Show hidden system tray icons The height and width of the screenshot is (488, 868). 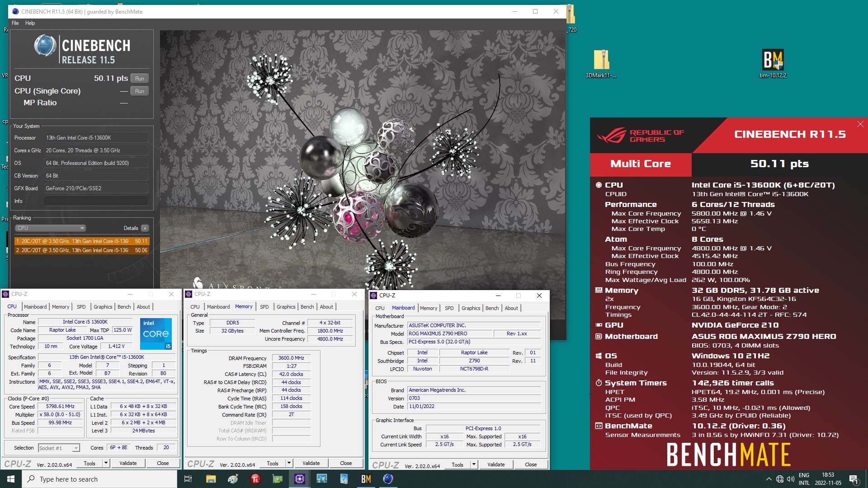click(x=769, y=479)
